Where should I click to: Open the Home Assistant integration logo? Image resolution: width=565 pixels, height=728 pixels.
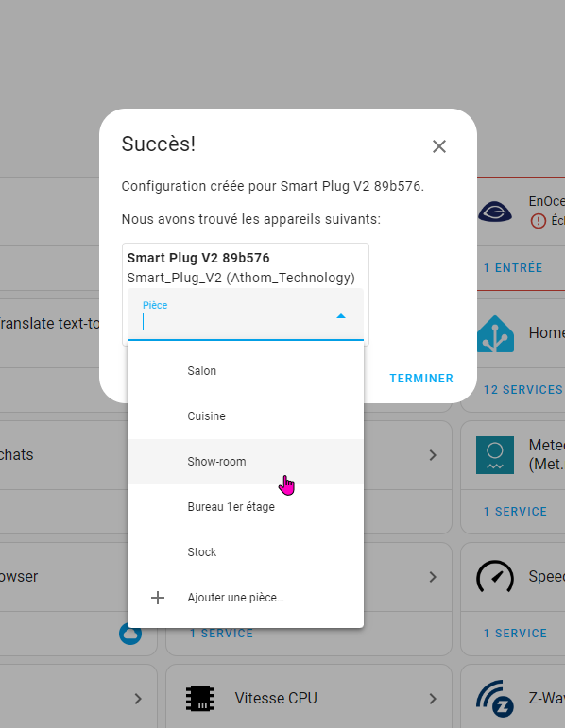[x=495, y=334]
